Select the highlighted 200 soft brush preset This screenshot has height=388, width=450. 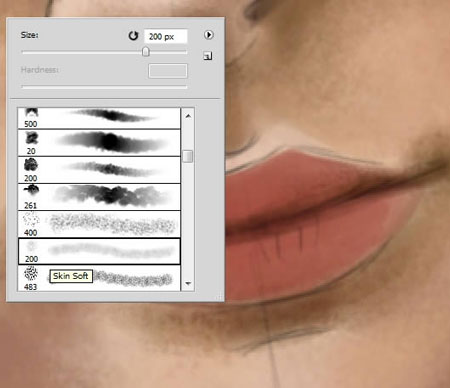[99, 251]
